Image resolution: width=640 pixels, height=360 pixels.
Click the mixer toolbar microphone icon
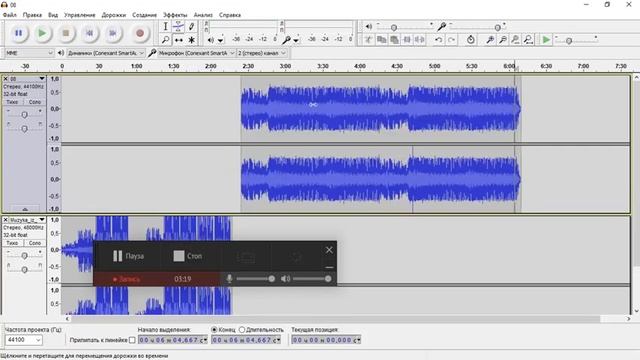coord(442,27)
